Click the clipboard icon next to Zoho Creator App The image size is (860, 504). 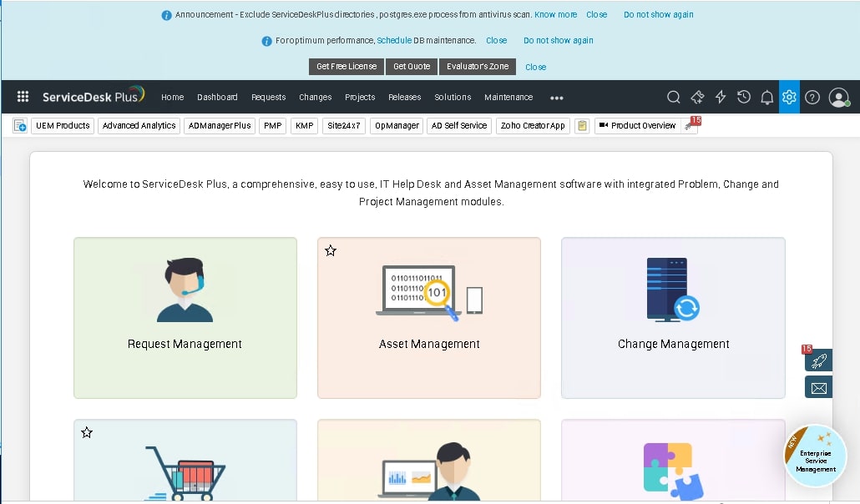[x=582, y=126]
